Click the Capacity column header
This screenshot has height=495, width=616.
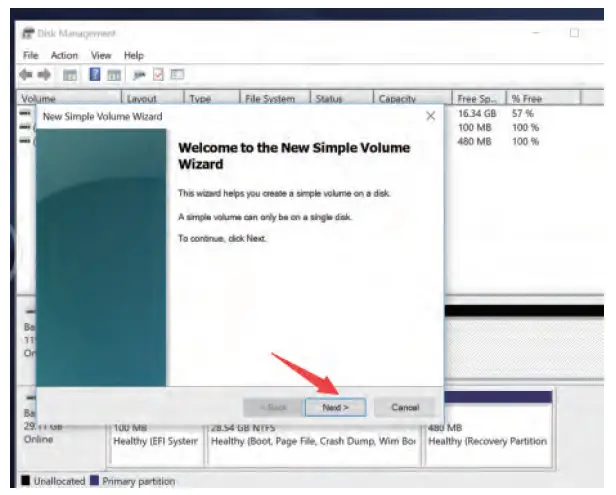[x=412, y=98]
